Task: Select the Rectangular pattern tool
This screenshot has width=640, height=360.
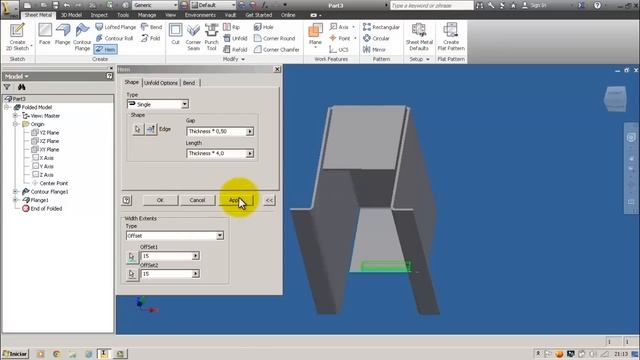Action: [381, 27]
